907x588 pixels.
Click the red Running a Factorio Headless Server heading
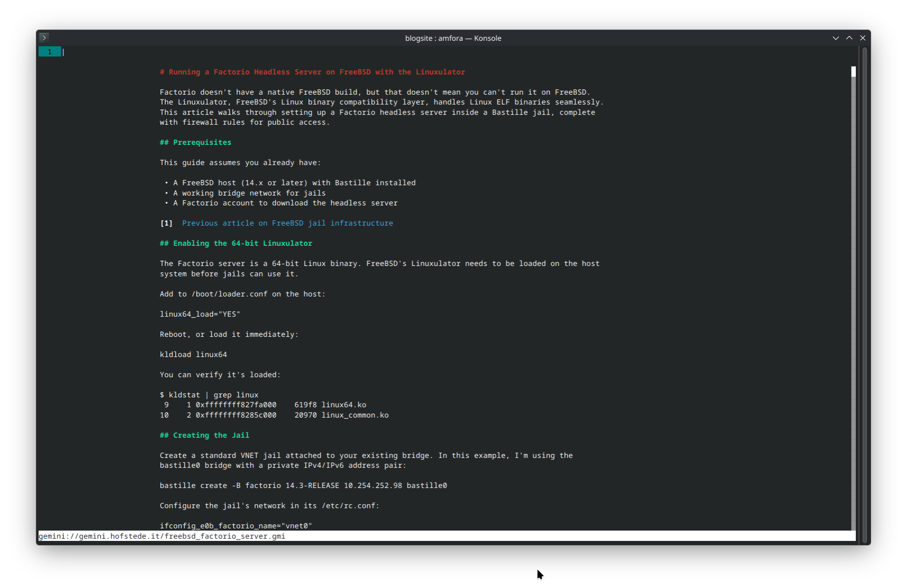pyautogui.click(x=312, y=72)
